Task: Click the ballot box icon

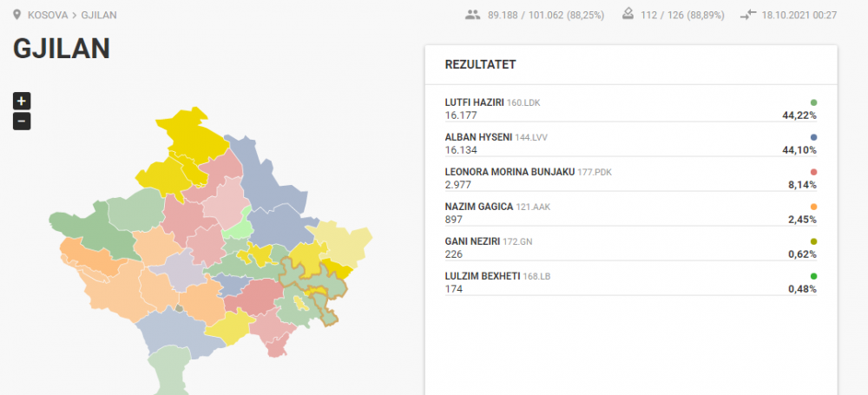Action: tap(628, 15)
